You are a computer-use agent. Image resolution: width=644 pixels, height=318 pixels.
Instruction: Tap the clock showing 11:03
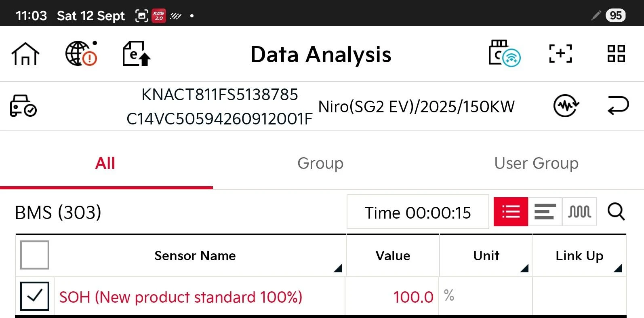[x=31, y=16]
